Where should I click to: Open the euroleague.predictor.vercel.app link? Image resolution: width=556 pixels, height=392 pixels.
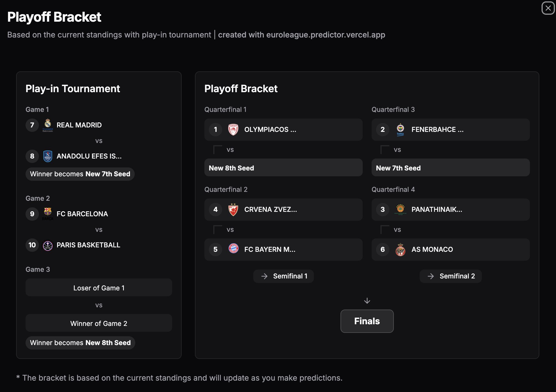point(325,35)
